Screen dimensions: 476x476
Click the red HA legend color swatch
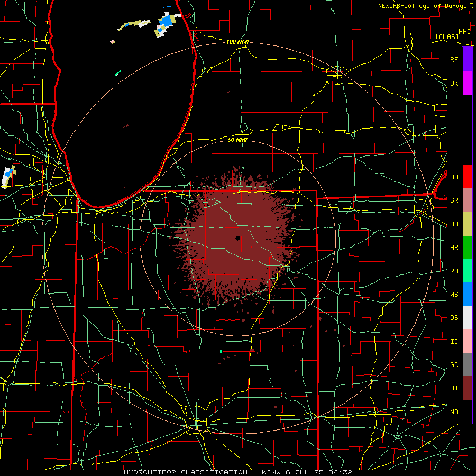point(467,177)
